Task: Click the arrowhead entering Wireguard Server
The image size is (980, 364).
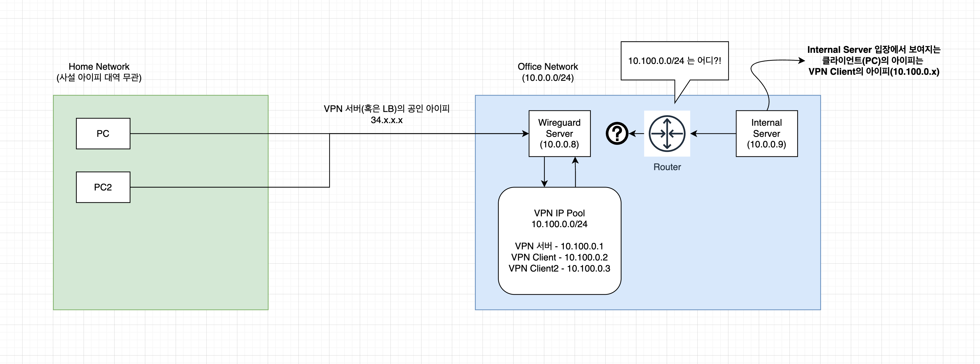Action: pos(526,133)
